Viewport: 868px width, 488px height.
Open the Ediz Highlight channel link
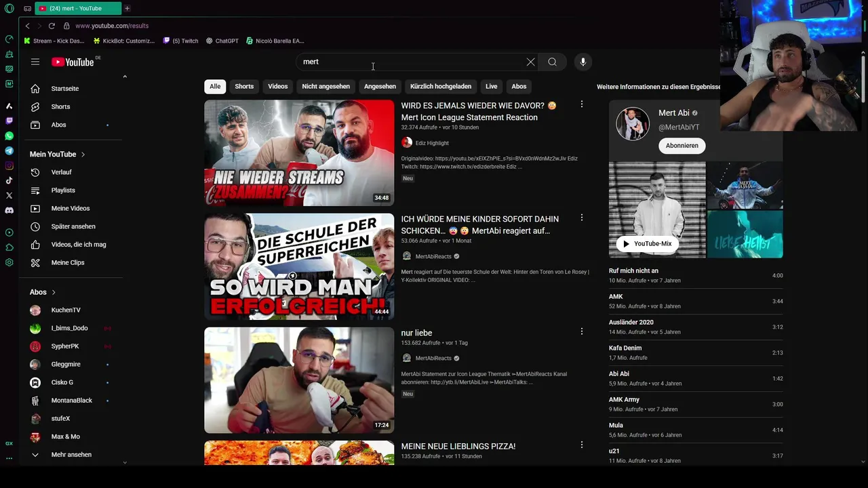432,143
